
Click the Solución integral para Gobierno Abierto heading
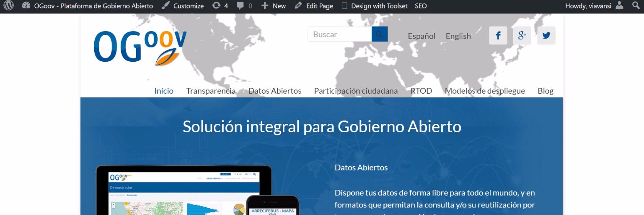click(322, 127)
